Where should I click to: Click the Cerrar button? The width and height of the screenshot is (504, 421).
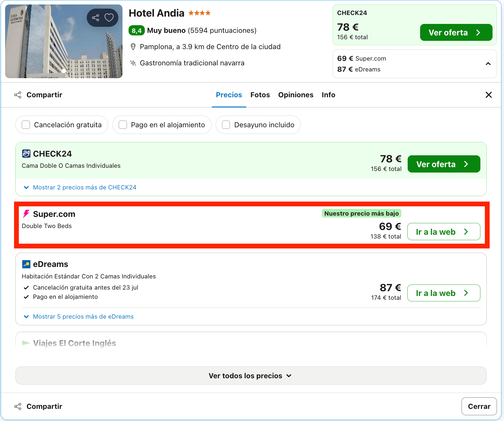point(479,406)
